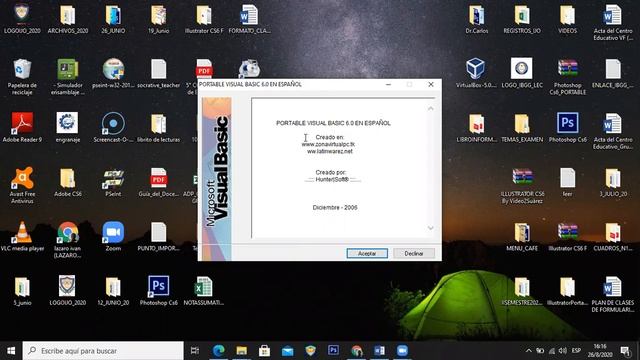Open the notification center icon

[625, 351]
